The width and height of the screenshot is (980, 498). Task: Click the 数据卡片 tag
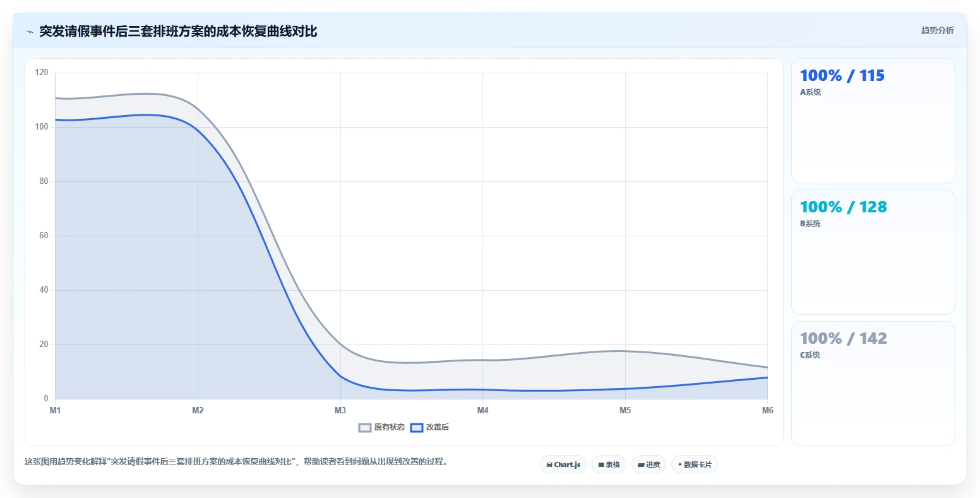pos(695,465)
